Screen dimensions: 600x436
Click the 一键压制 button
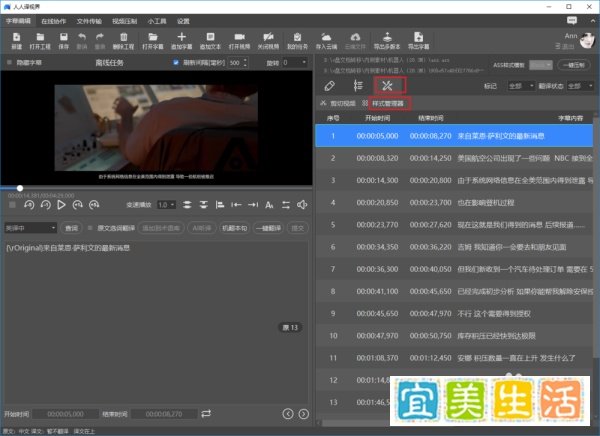click(x=574, y=65)
